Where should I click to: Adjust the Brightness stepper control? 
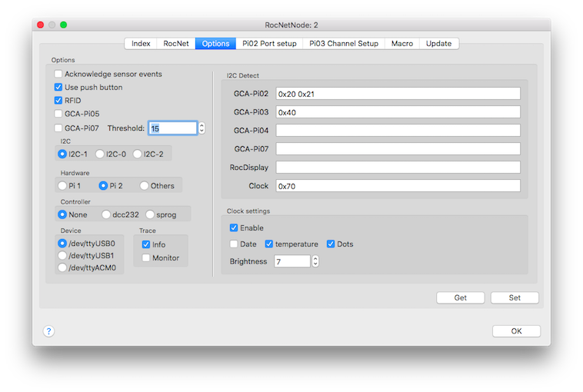315,261
